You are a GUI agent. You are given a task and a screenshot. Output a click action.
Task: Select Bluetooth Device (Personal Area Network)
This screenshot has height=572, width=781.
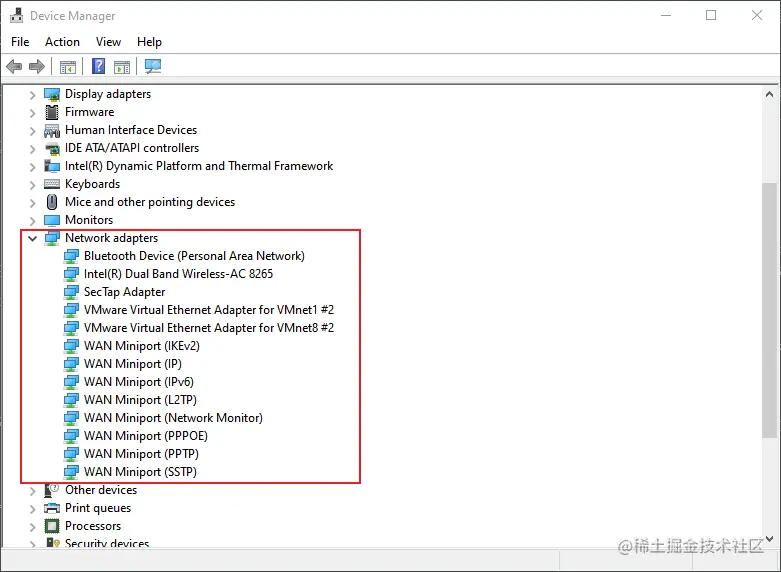[x=194, y=256]
